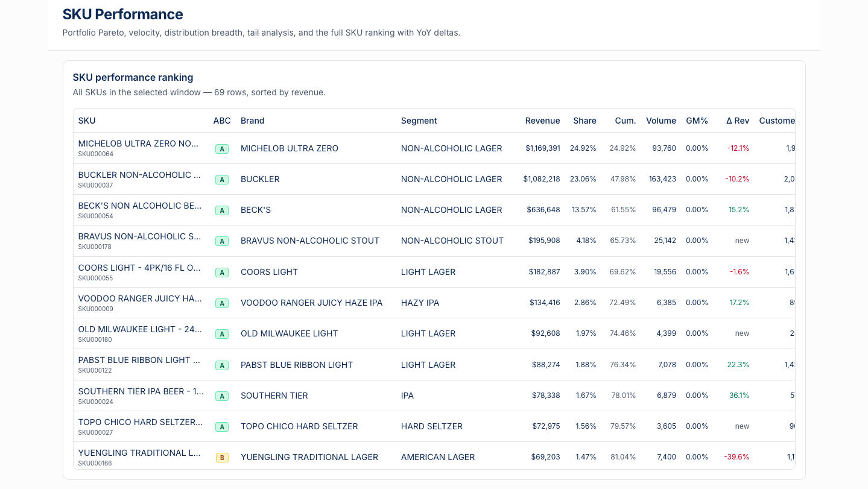Click the AMERICAN LAGER segment cell

(438, 457)
